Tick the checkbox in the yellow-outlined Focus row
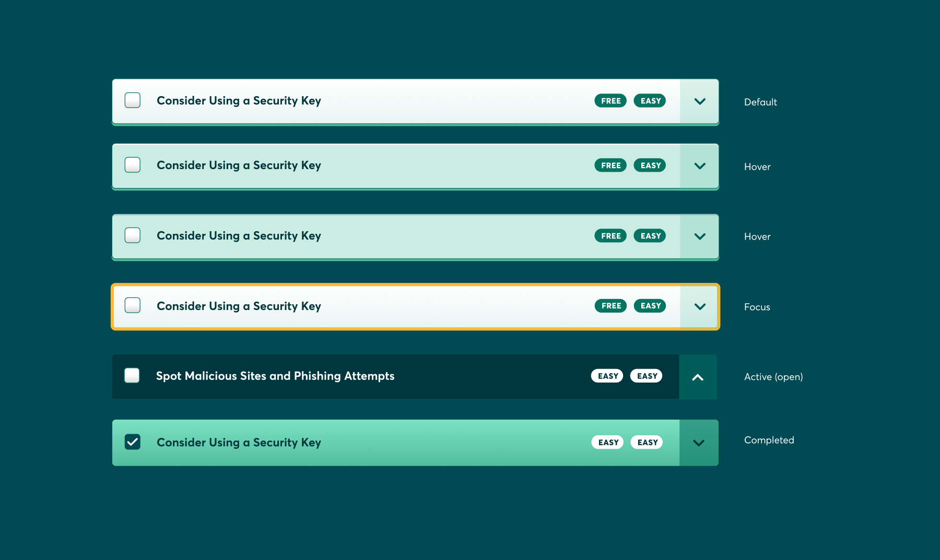This screenshot has height=560, width=940. coord(133,305)
